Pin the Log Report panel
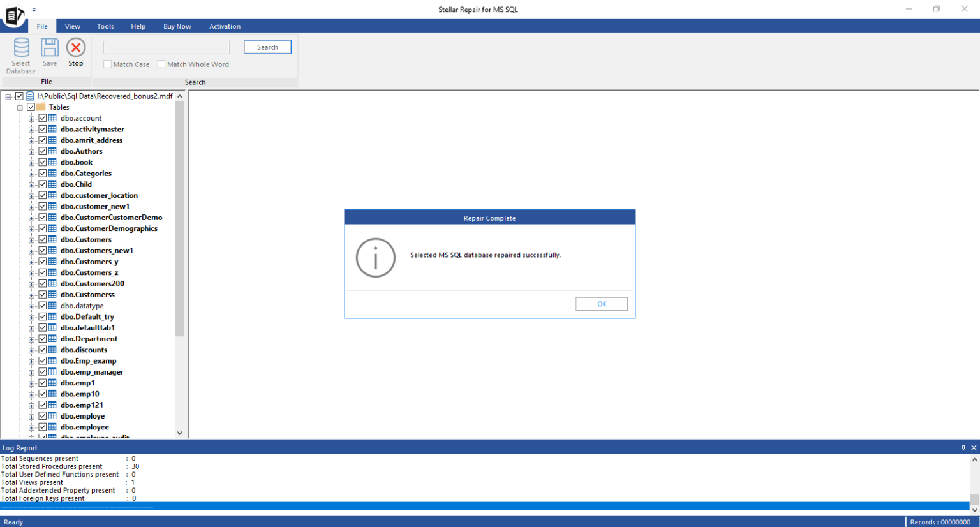 [x=963, y=447]
